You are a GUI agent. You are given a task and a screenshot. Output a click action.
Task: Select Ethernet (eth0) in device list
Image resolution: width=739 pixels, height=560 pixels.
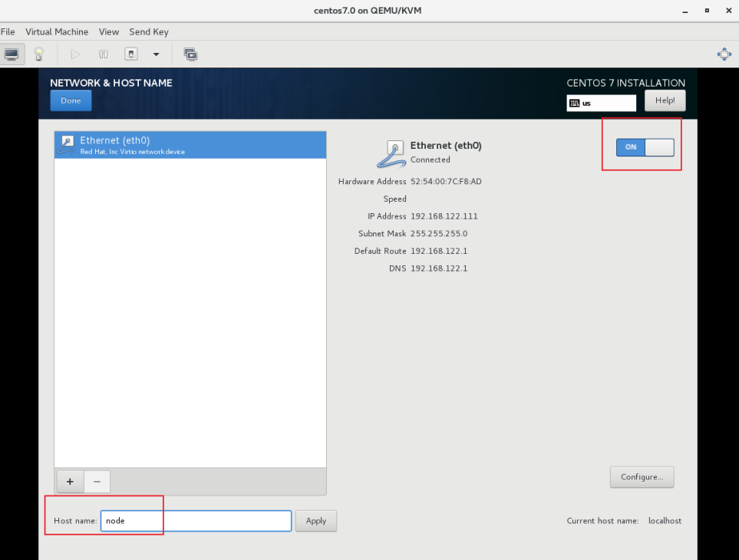pyautogui.click(x=190, y=145)
